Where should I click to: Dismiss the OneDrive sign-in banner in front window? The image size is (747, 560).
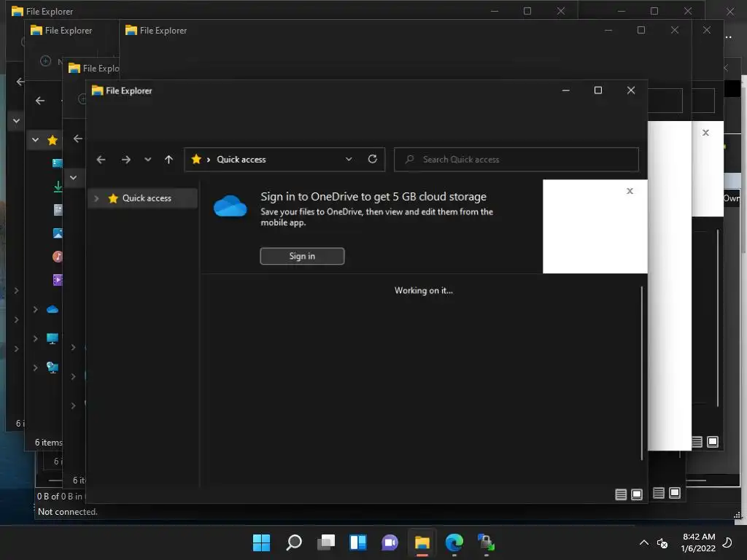(x=630, y=191)
